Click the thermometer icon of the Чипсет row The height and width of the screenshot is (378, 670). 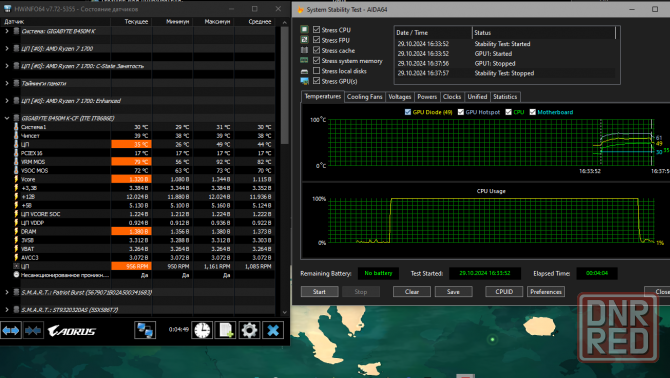16,135
